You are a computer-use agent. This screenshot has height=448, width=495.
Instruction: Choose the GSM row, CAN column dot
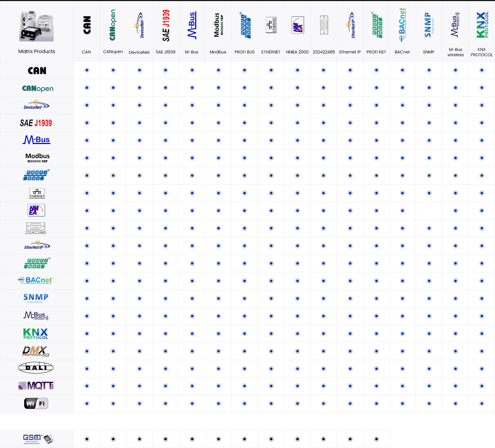(87, 439)
